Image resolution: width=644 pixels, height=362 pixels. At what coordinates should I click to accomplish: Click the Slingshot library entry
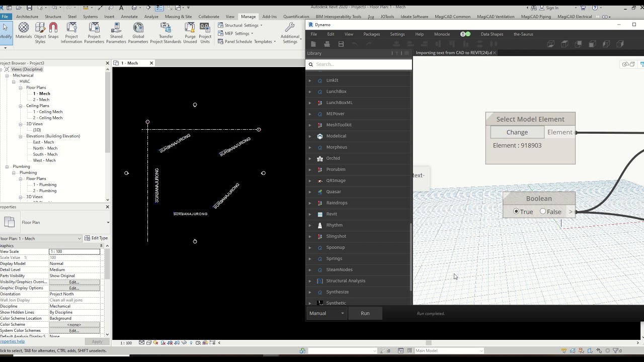click(x=336, y=236)
